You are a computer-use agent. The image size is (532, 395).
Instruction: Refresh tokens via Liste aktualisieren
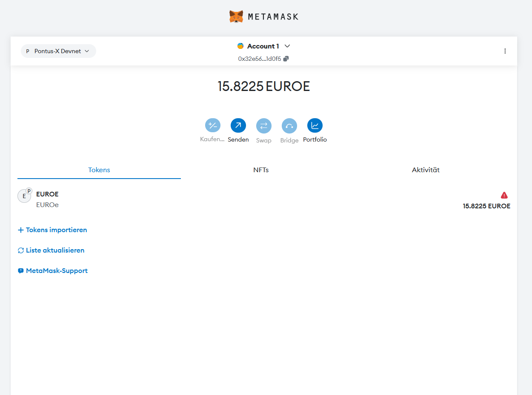click(51, 250)
